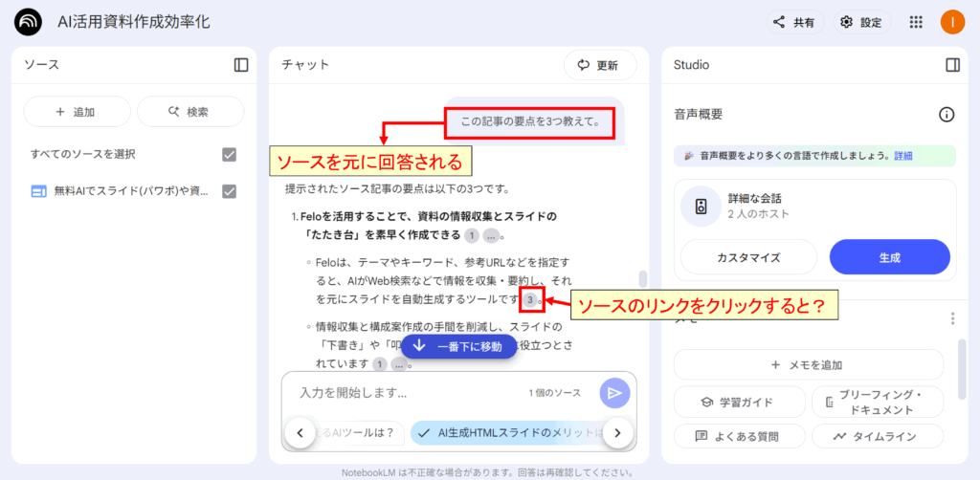This screenshot has height=480, width=980.
Task: Click the 1個のソース count label
Action: coord(554,393)
